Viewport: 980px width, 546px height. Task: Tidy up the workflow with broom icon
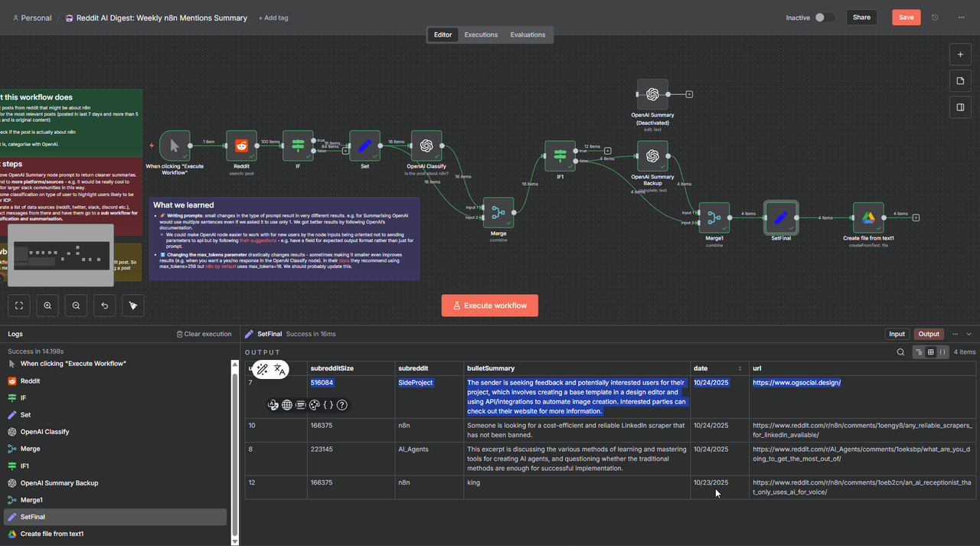coord(132,306)
